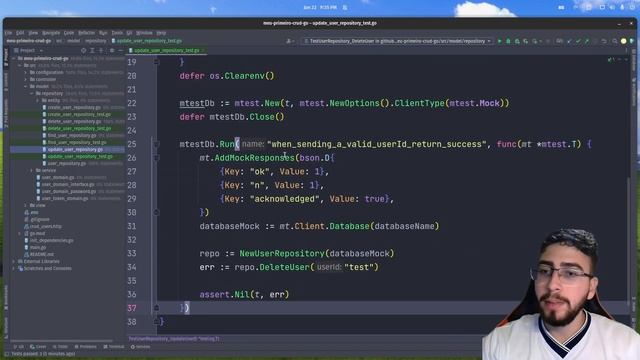Expand the configuration folder
The height and width of the screenshot is (360, 640).
pyautogui.click(x=26, y=72)
